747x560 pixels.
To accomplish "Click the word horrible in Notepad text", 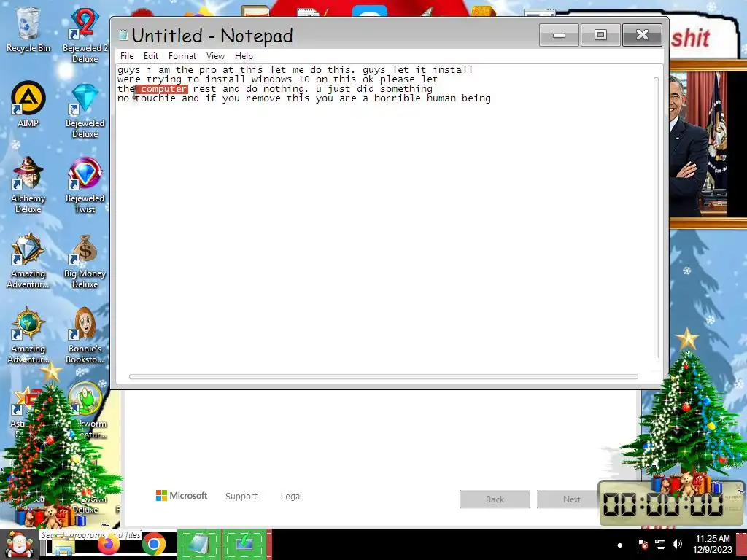I will (x=398, y=98).
